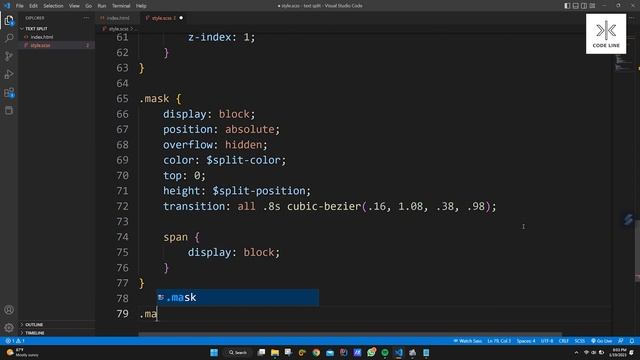640x360 pixels.
Task: Open the Extensions view
Action: 9,93
